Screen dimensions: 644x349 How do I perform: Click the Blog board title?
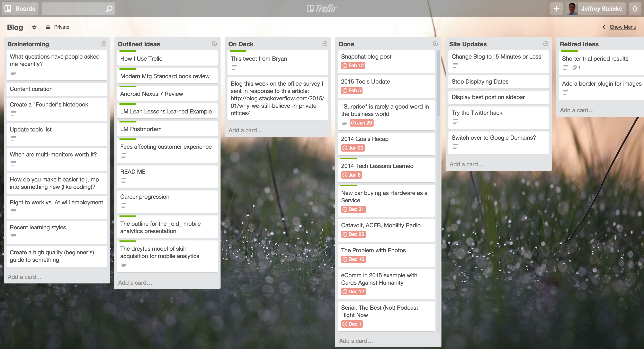pos(15,27)
